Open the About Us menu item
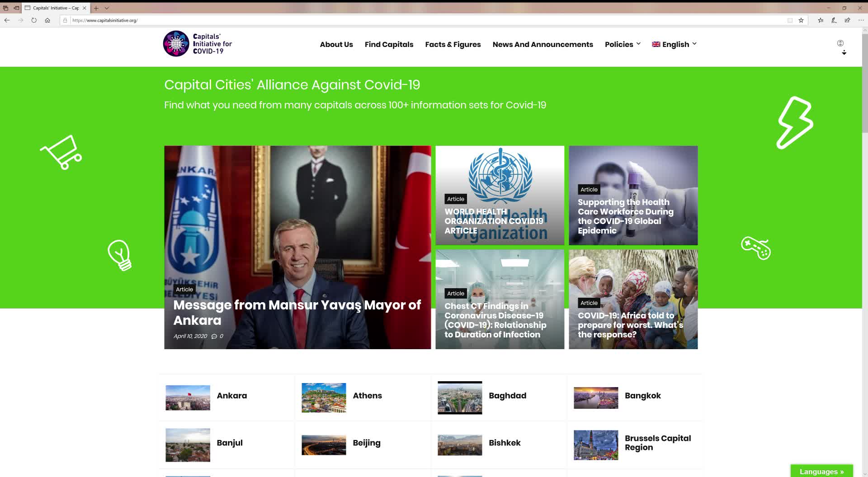The height and width of the screenshot is (477, 868). point(336,44)
